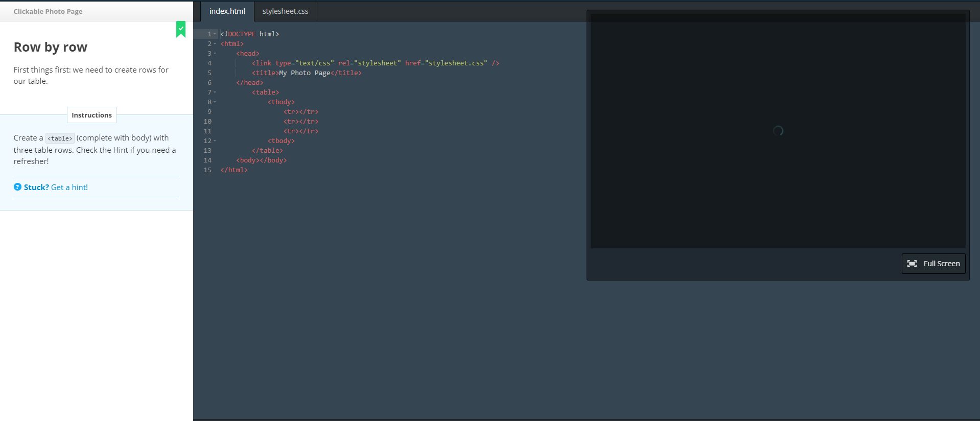This screenshot has height=421, width=980.
Task: Toggle the fold arrow beside DOCTYPE line
Action: point(215,34)
